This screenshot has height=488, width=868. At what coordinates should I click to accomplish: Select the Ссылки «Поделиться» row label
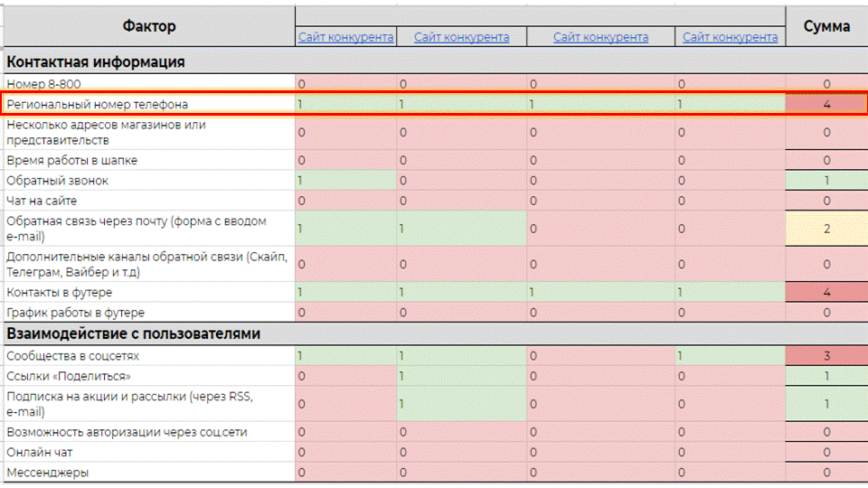point(69,376)
